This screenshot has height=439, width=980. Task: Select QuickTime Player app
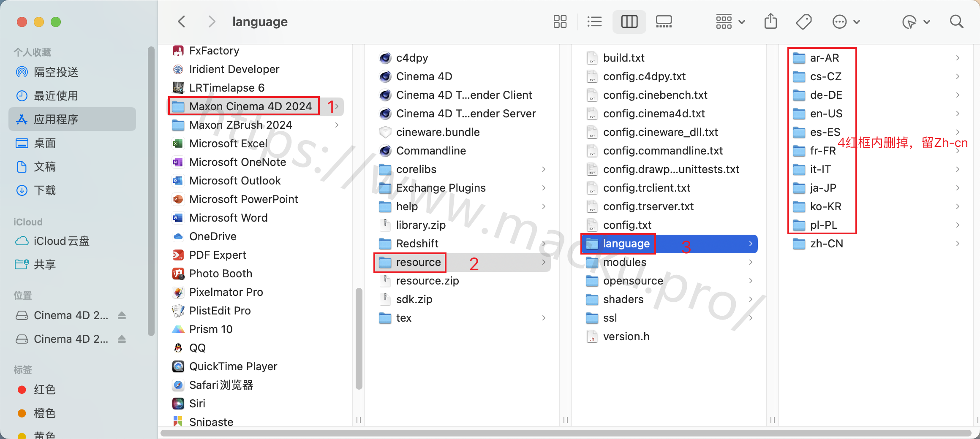pos(256,366)
